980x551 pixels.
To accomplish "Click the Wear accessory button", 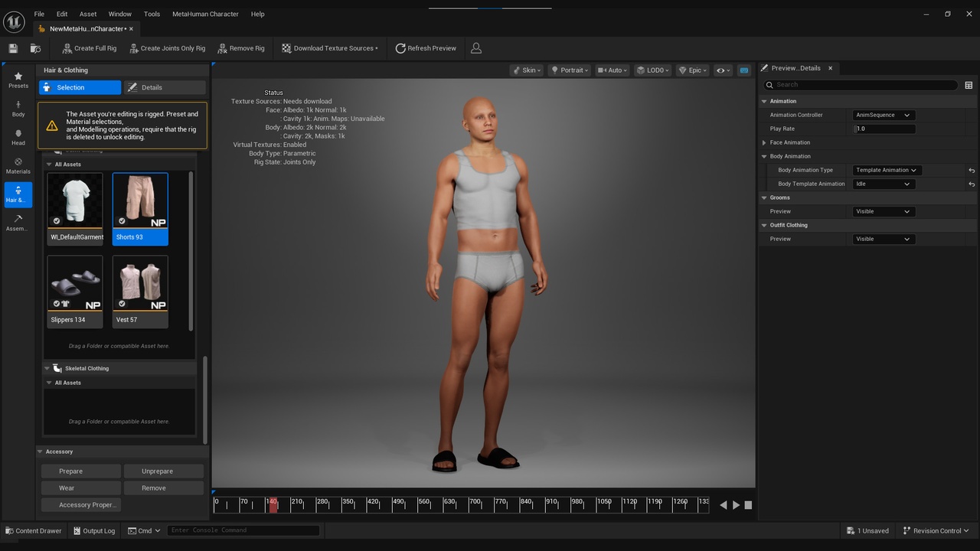I will click(x=81, y=488).
